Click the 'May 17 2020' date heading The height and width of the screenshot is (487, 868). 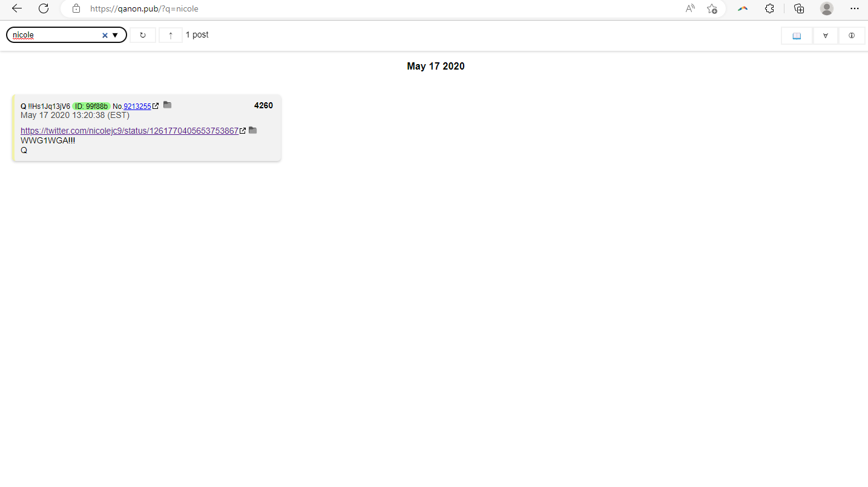[436, 66]
